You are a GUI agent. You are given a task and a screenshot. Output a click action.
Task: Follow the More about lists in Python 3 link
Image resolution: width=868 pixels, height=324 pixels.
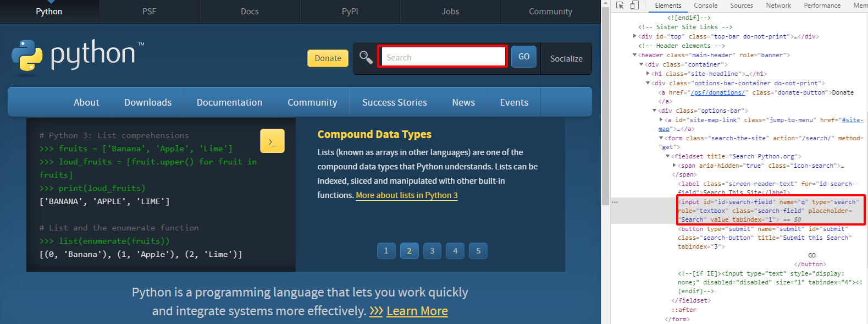[407, 195]
